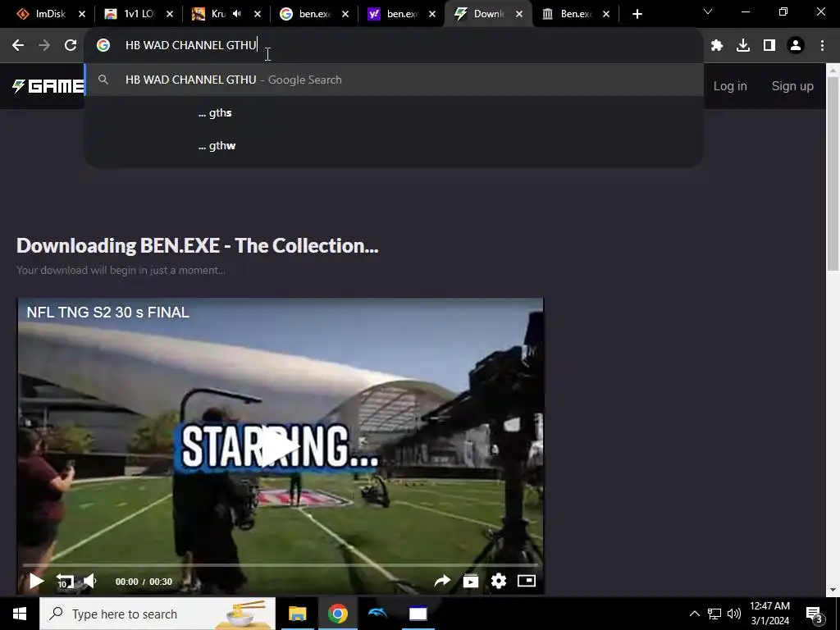The width and height of the screenshot is (840, 630).
Task: Select the Google Search suggestion
Action: click(x=394, y=80)
